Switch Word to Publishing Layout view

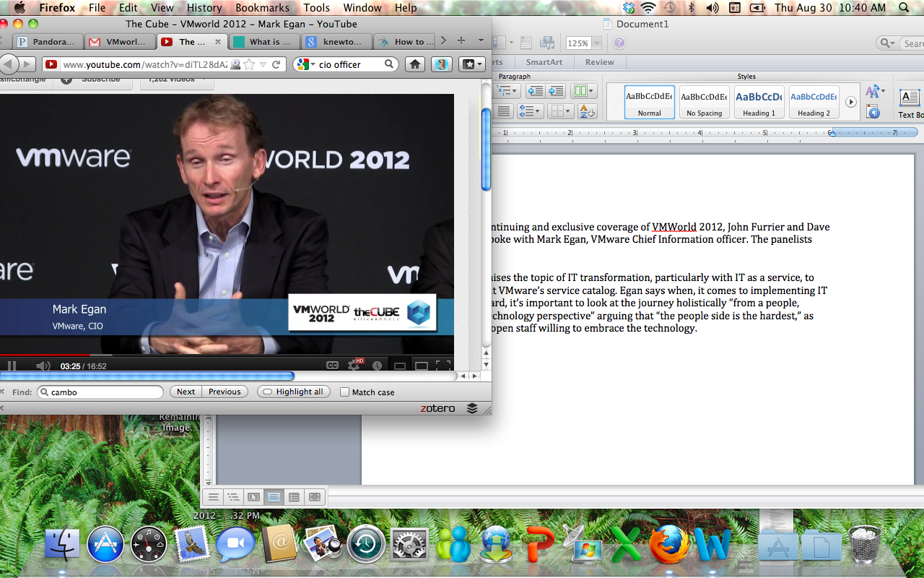pos(253,496)
